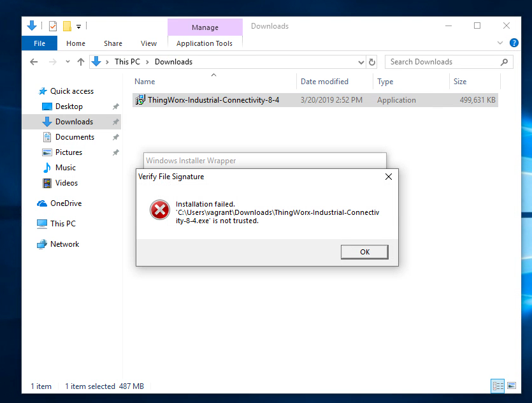Click the search magnifier icon
Viewport: 532px width, 403px height.
(504, 62)
